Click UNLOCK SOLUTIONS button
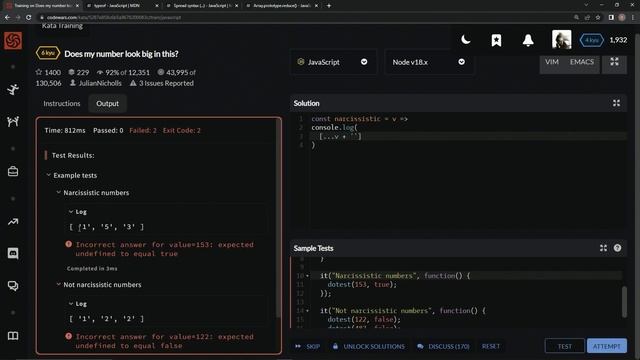Screen dimensions: 640x360 [369, 346]
